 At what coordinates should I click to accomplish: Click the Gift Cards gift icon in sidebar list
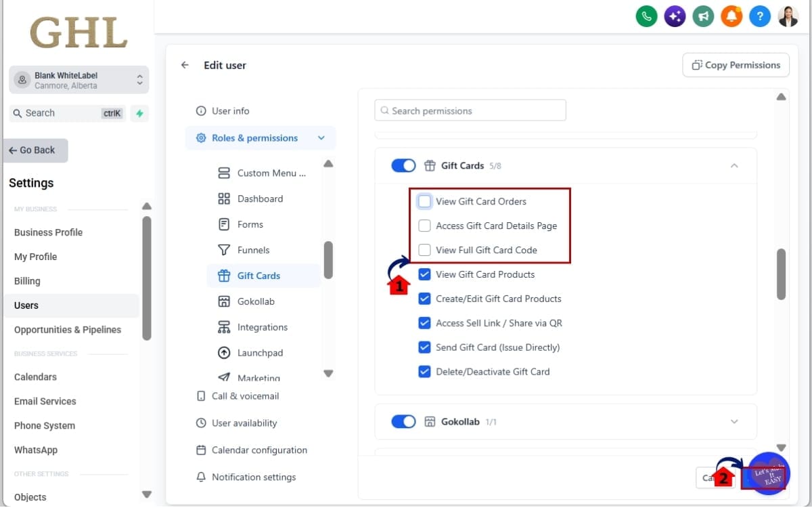pos(224,276)
